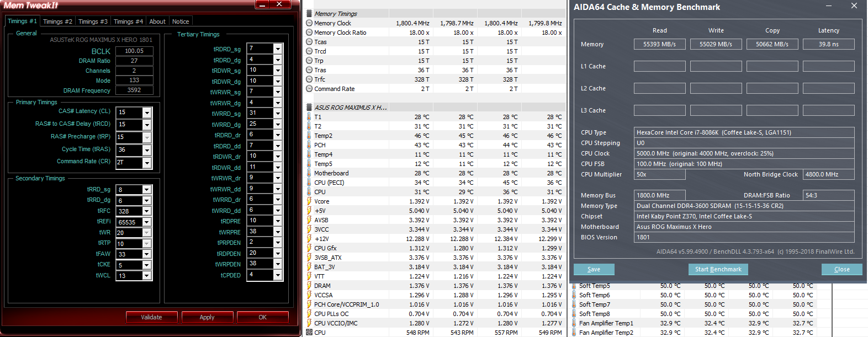Open the About tab in Mem TweakIt
Viewport: 868px width, 337px height.
coord(157,22)
